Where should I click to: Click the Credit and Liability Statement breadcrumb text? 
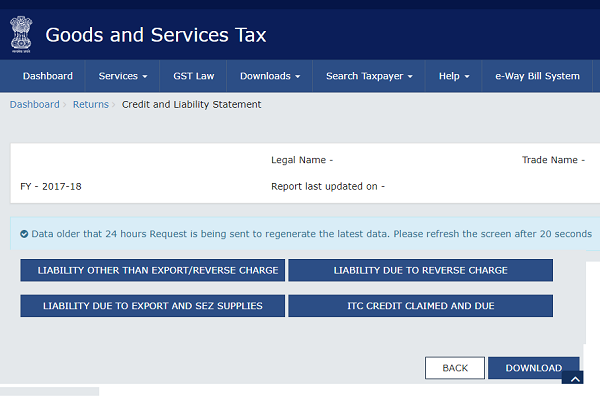(x=191, y=104)
